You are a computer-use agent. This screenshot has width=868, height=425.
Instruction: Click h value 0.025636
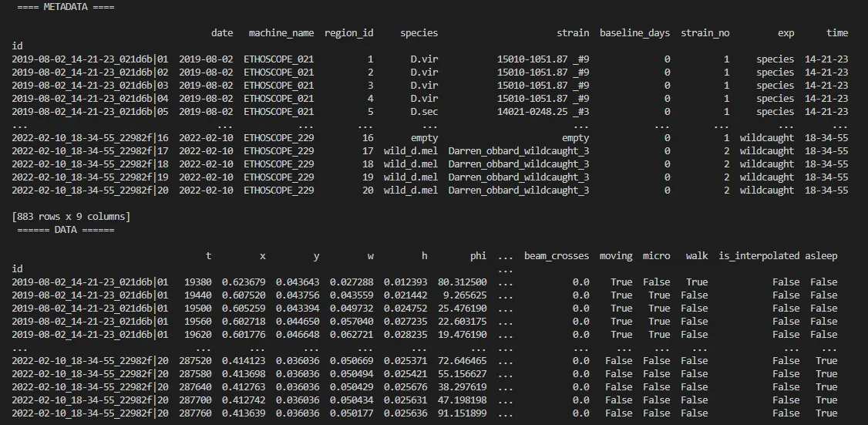pos(405,413)
